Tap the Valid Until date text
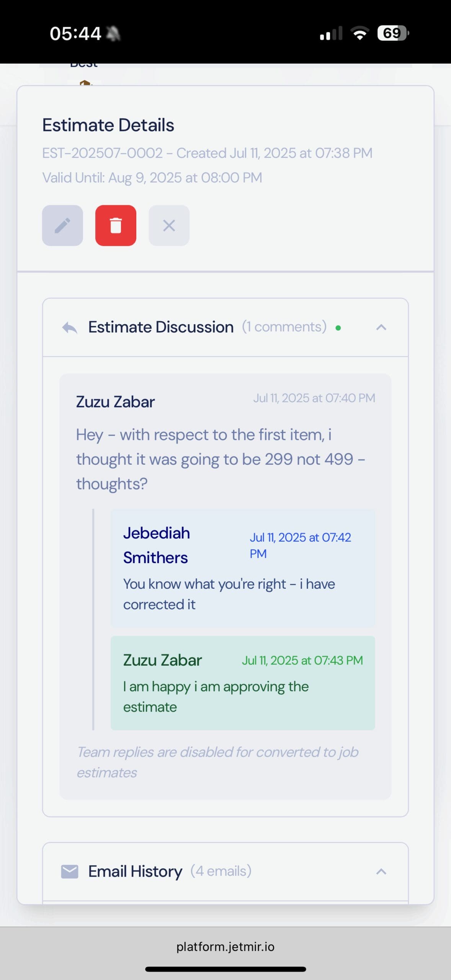 (152, 178)
